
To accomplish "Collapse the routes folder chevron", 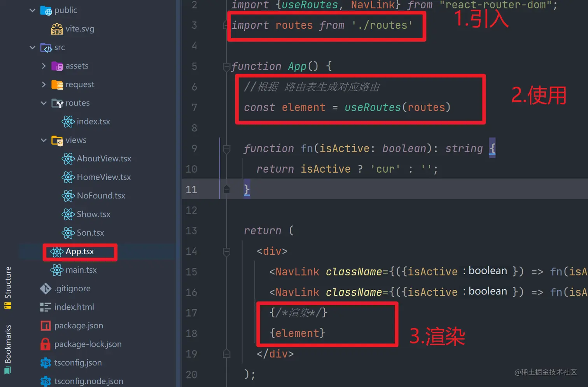I will click(x=44, y=103).
